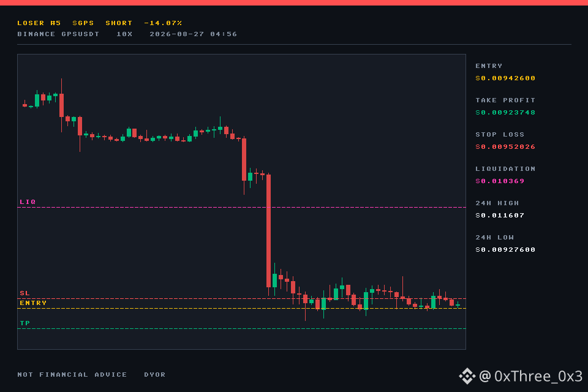Click the 24H HIGH heading
The image size is (588, 392).
tap(497, 203)
